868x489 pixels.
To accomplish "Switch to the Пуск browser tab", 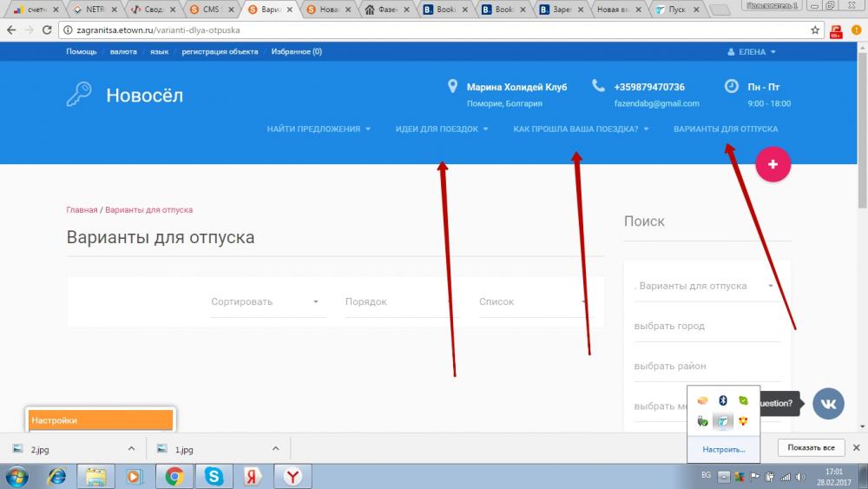I will pos(676,10).
